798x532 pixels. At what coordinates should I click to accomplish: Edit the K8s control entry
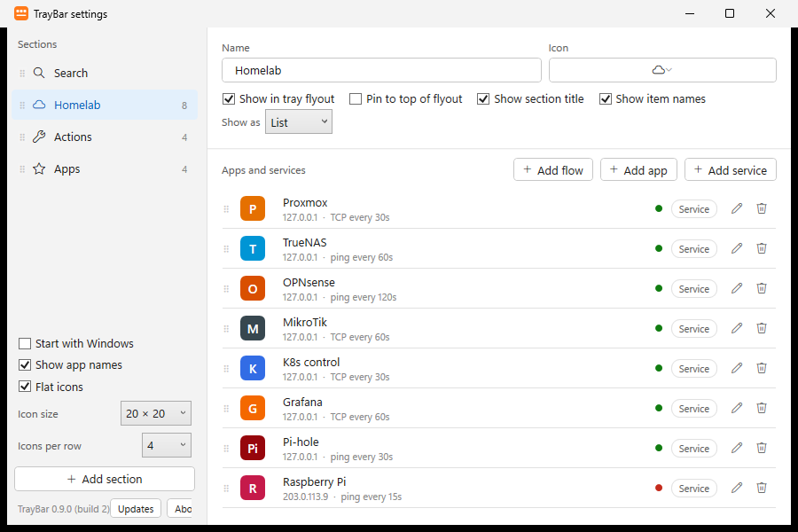737,368
